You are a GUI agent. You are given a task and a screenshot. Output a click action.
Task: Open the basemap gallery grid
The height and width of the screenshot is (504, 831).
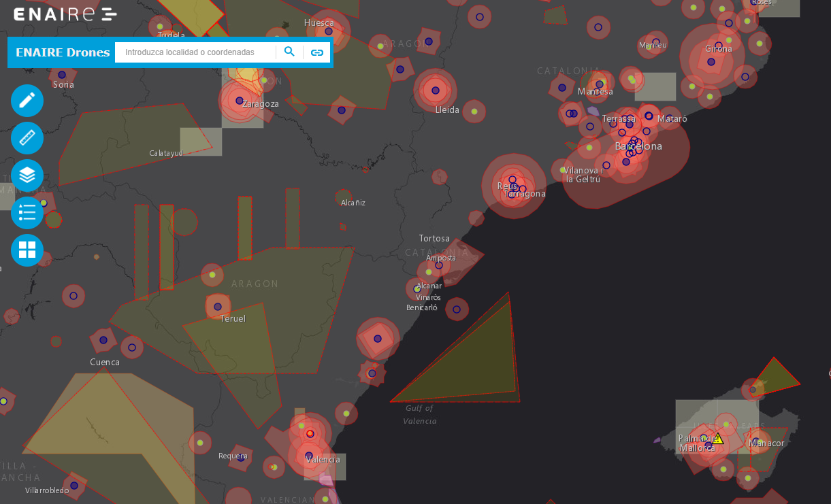[x=27, y=250]
